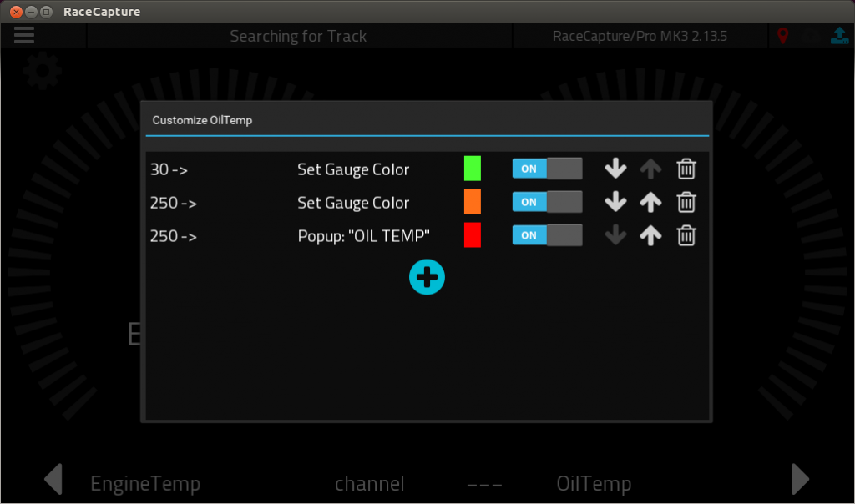Select the 30 -> threshold text
The height and width of the screenshot is (504, 855).
click(169, 169)
